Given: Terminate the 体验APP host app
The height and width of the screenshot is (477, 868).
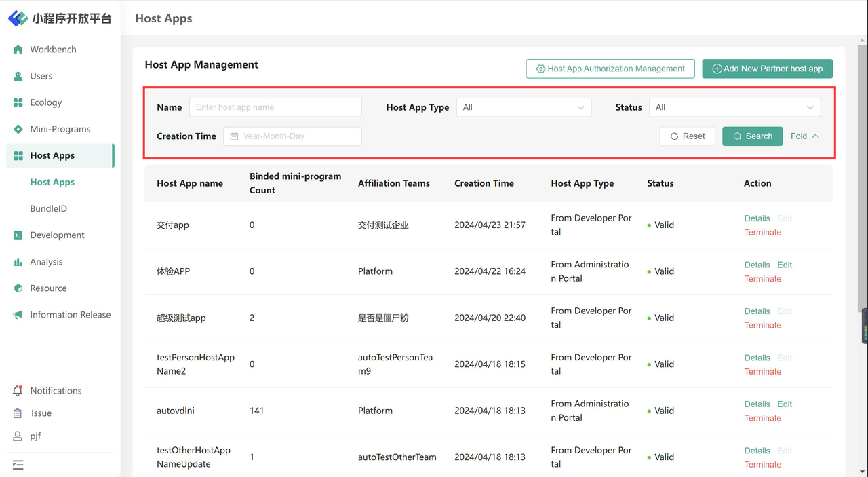Looking at the screenshot, I should point(763,279).
